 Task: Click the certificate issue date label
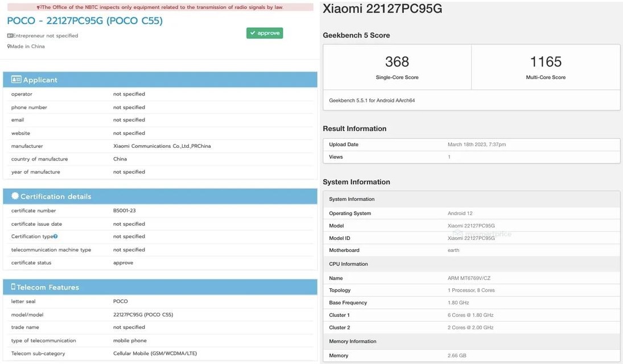(x=36, y=224)
